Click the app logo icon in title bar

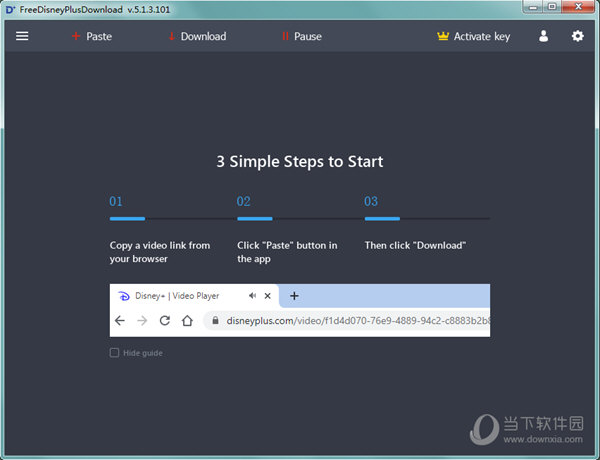pyautogui.click(x=10, y=10)
